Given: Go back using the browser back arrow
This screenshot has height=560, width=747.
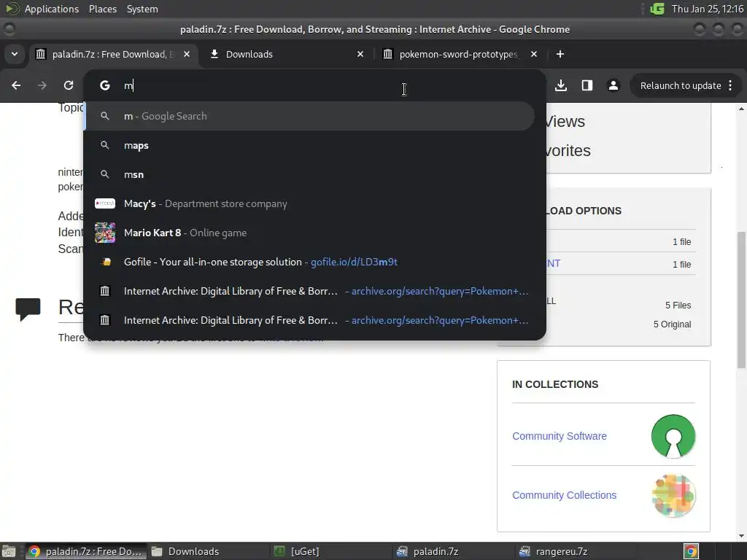Looking at the screenshot, I should 16,86.
